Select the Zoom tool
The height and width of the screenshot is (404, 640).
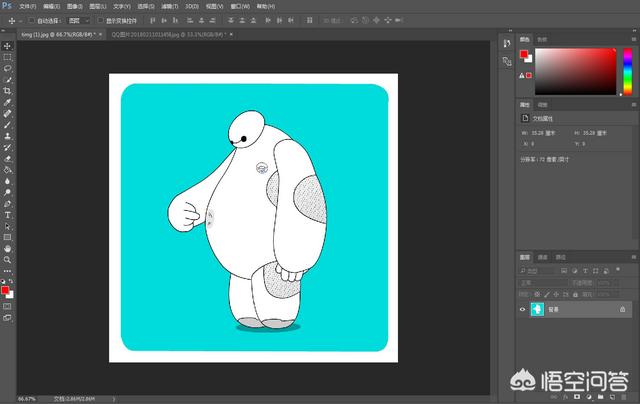coord(7,260)
